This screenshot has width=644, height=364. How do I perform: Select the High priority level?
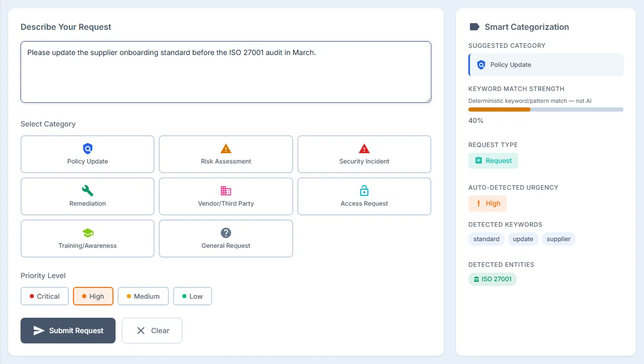click(x=93, y=296)
